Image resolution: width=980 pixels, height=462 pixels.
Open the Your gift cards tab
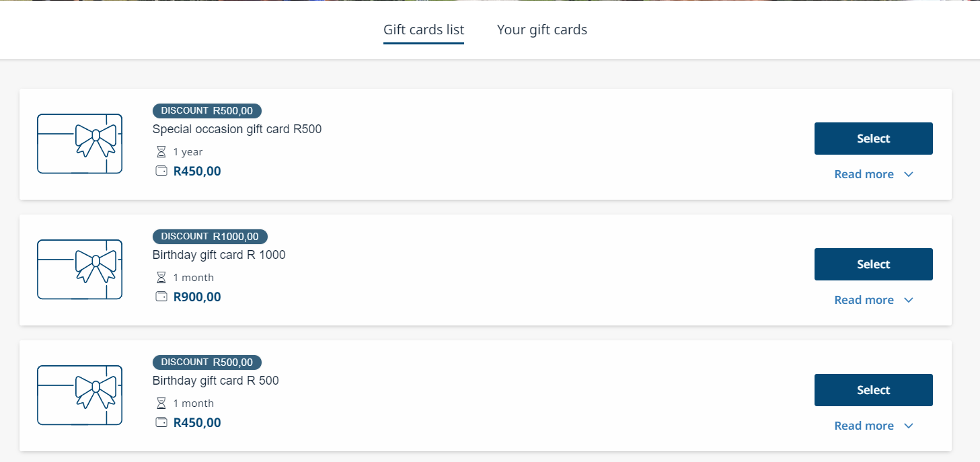click(x=542, y=30)
